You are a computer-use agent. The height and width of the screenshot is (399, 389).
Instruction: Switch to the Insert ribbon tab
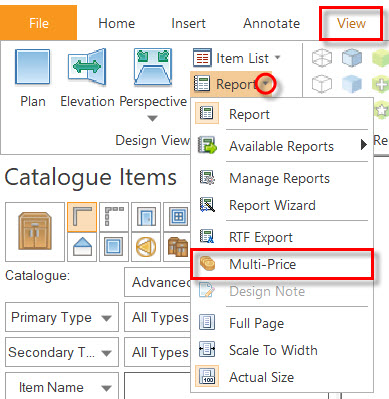coord(188,23)
